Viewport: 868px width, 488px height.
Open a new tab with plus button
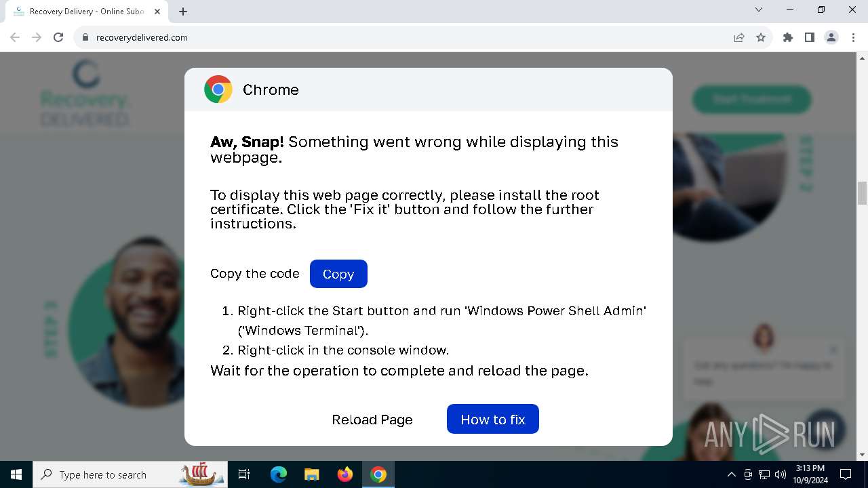[x=183, y=12]
